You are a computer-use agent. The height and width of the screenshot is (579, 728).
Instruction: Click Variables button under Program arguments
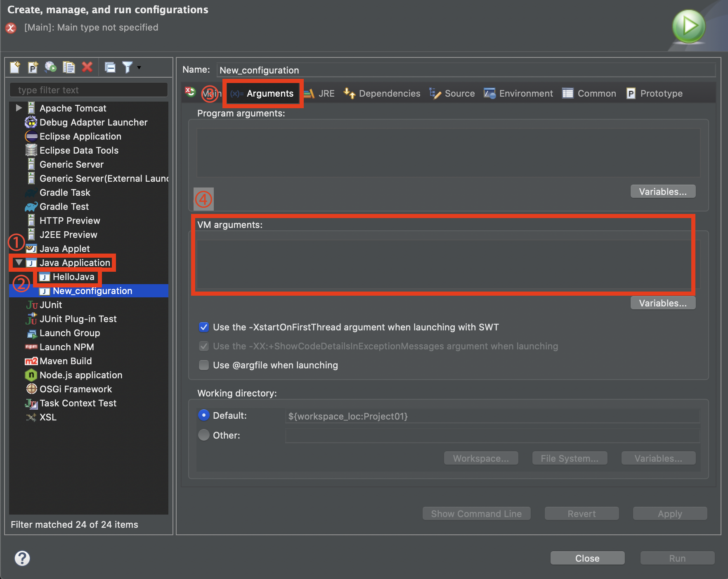click(x=663, y=192)
